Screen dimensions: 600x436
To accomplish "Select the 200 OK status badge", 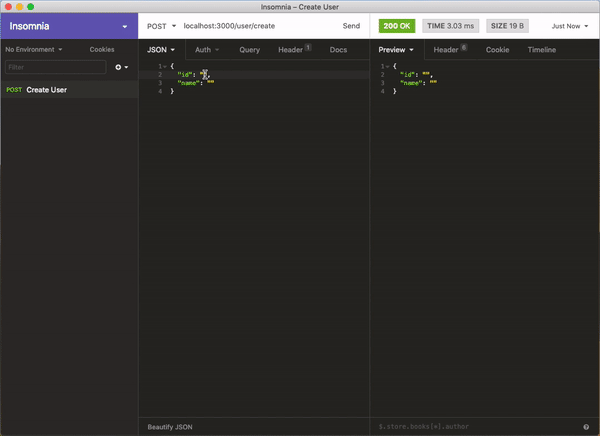I will 397,26.
